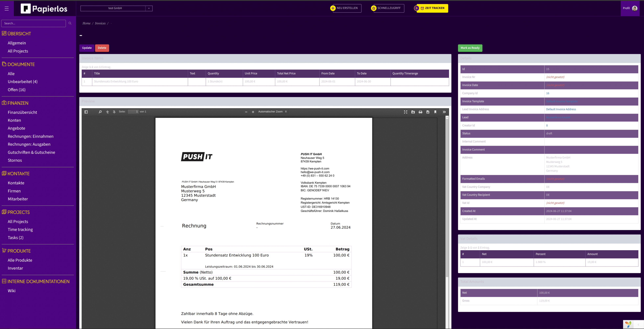Expand PDF viewer tools double-chevron menu
This screenshot has width=644, height=329.
(444, 112)
